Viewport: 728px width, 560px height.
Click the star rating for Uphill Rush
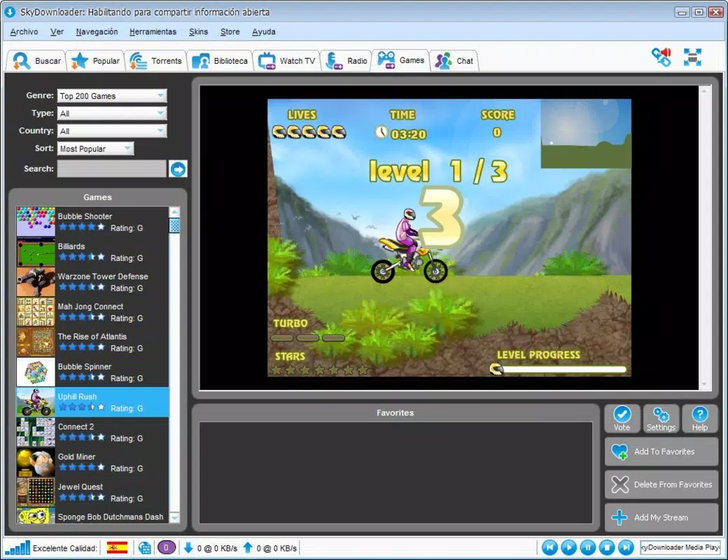82,407
